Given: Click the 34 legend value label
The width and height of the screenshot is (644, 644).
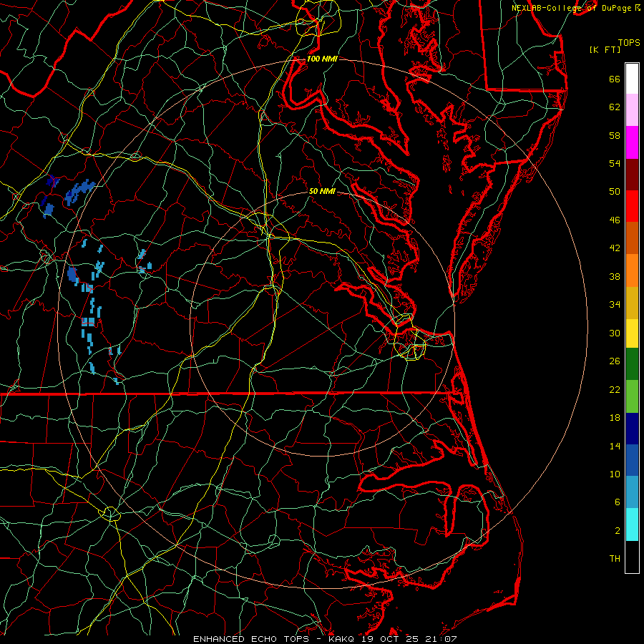Looking at the screenshot, I should pyautogui.click(x=615, y=305).
